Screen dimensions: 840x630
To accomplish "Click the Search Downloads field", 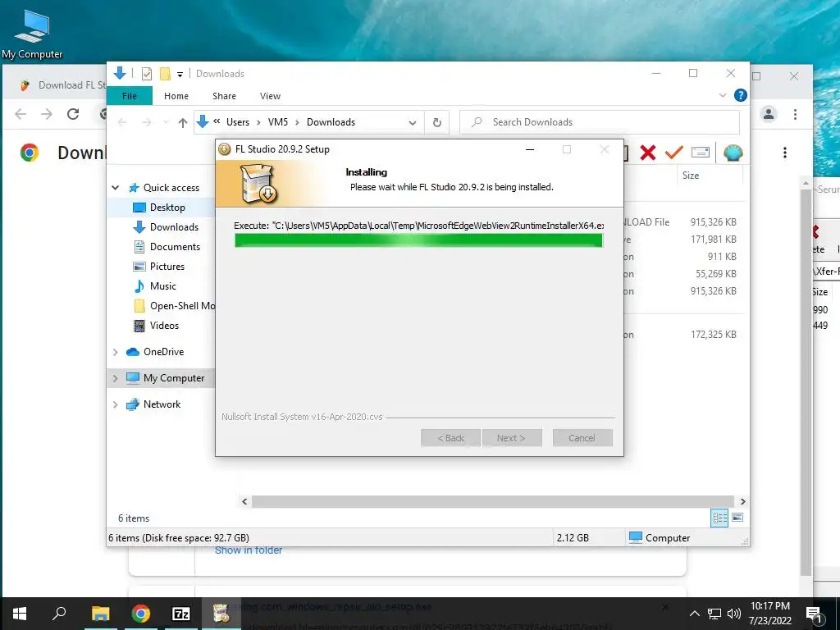I will (600, 122).
